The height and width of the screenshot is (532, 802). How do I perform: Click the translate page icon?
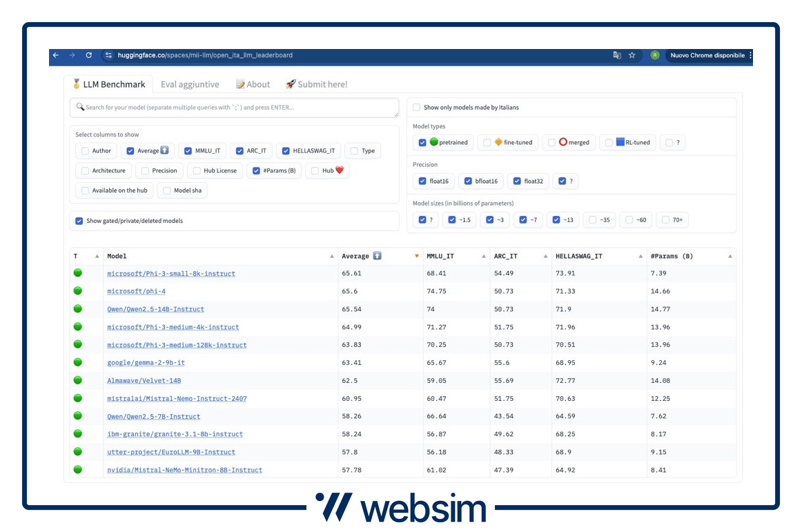pyautogui.click(x=617, y=55)
